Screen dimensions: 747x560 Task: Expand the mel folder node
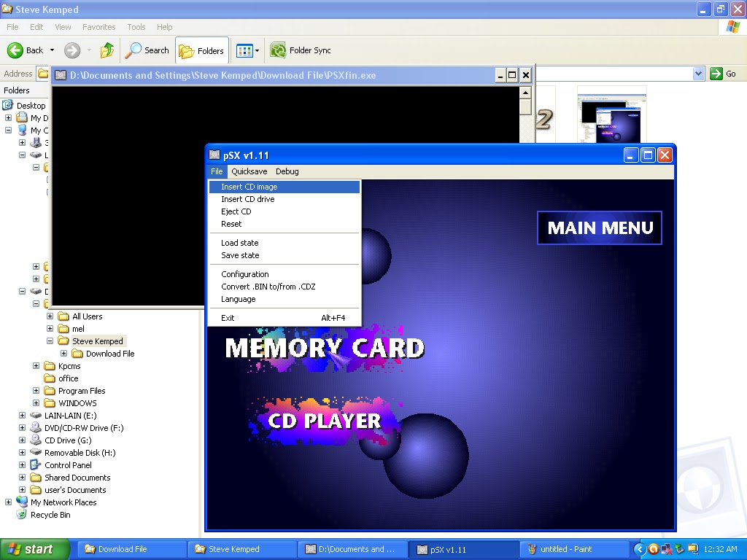50,329
